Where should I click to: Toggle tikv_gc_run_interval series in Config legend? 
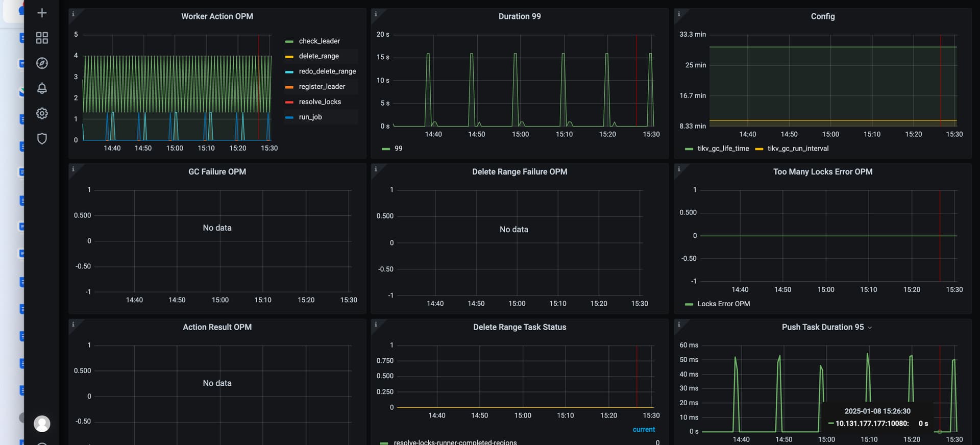tap(797, 149)
